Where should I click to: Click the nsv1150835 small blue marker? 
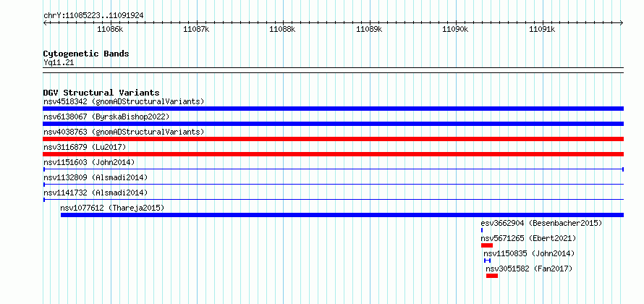point(487,261)
